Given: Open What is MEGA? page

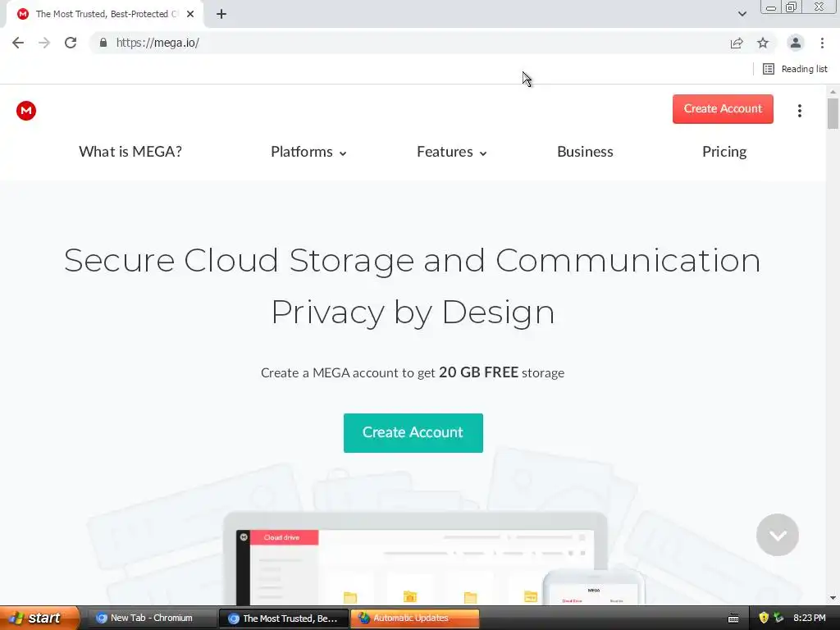Looking at the screenshot, I should click(x=130, y=152).
